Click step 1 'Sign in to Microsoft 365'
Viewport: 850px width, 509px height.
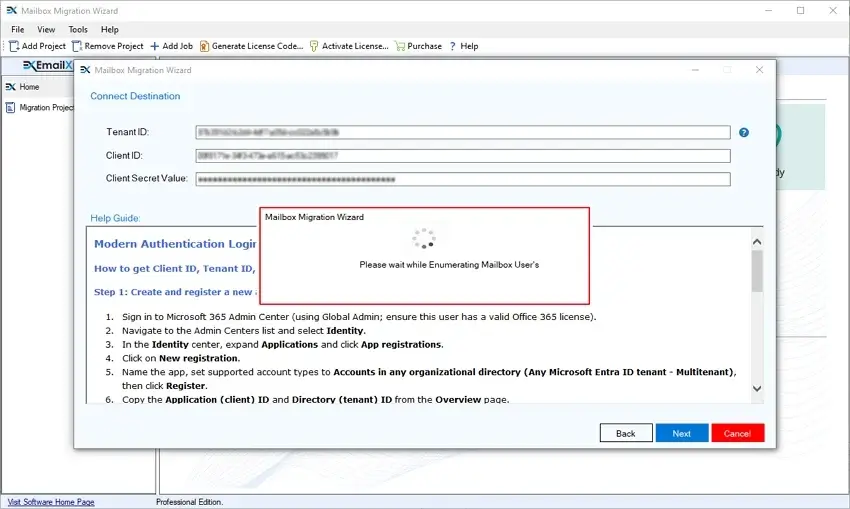coord(359,317)
